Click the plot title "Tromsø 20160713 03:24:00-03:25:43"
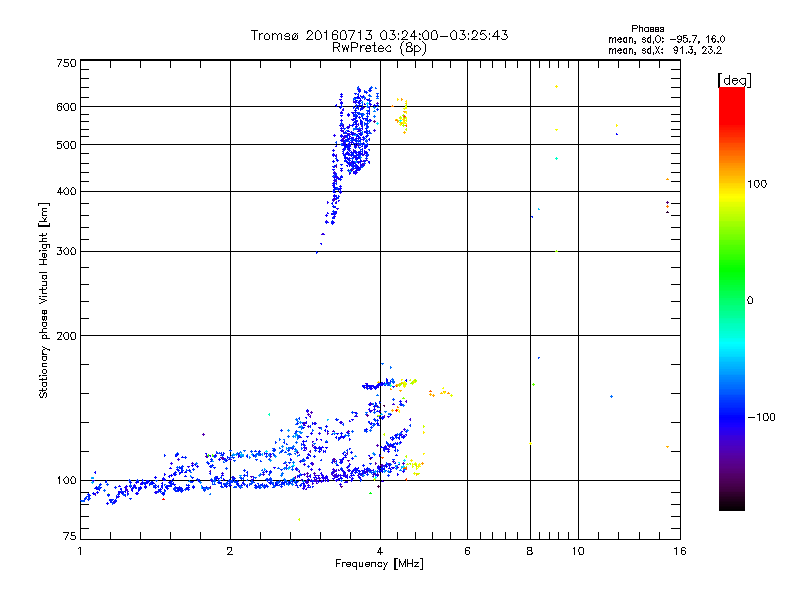This screenshot has height=600, width=800. (x=380, y=35)
